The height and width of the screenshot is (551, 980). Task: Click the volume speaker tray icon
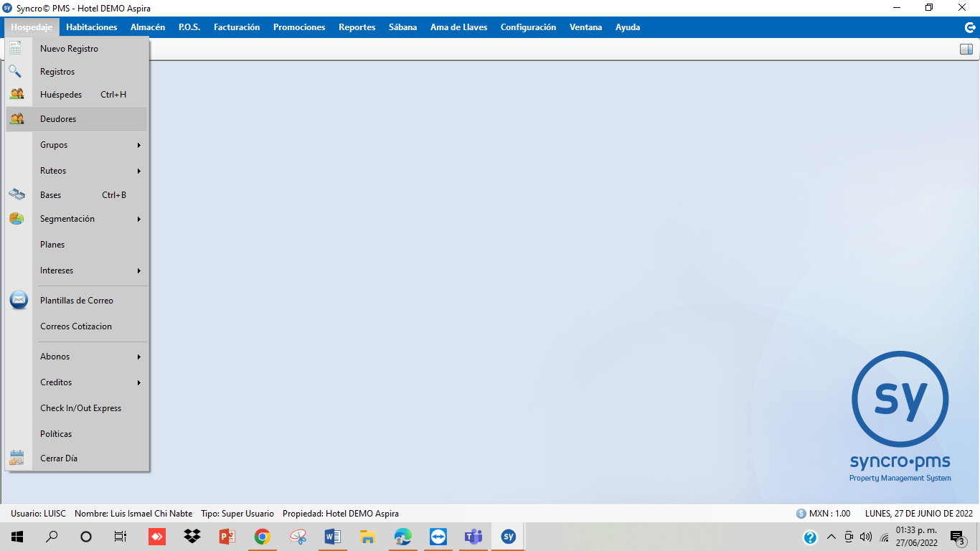pos(866,537)
